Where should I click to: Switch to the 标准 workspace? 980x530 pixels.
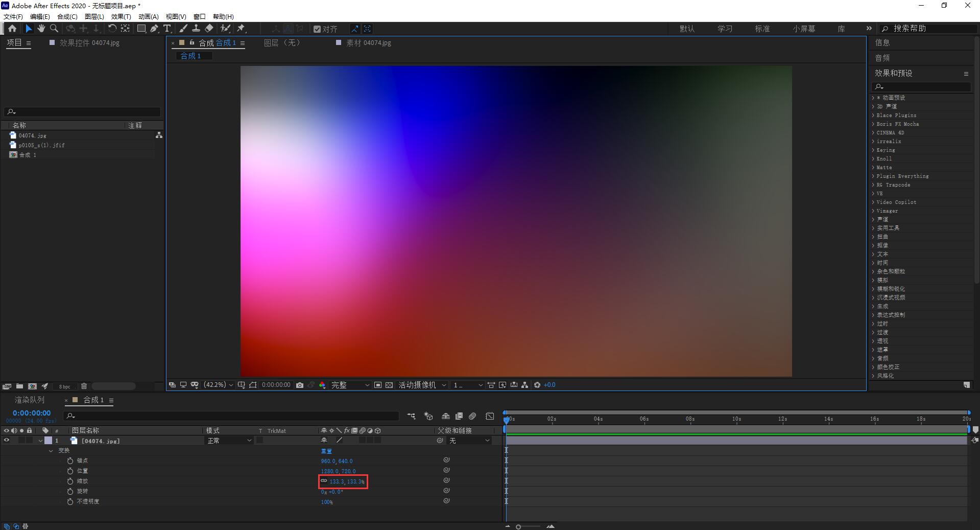click(x=762, y=29)
